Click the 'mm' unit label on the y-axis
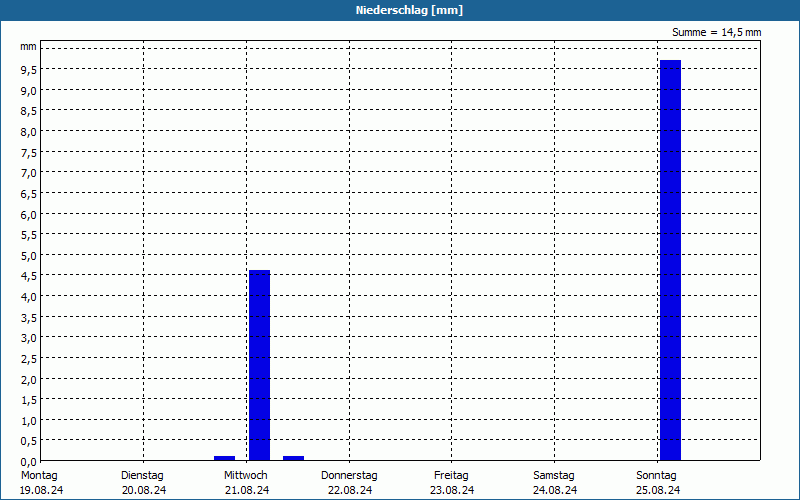The width and height of the screenshot is (800, 500). coord(29,47)
